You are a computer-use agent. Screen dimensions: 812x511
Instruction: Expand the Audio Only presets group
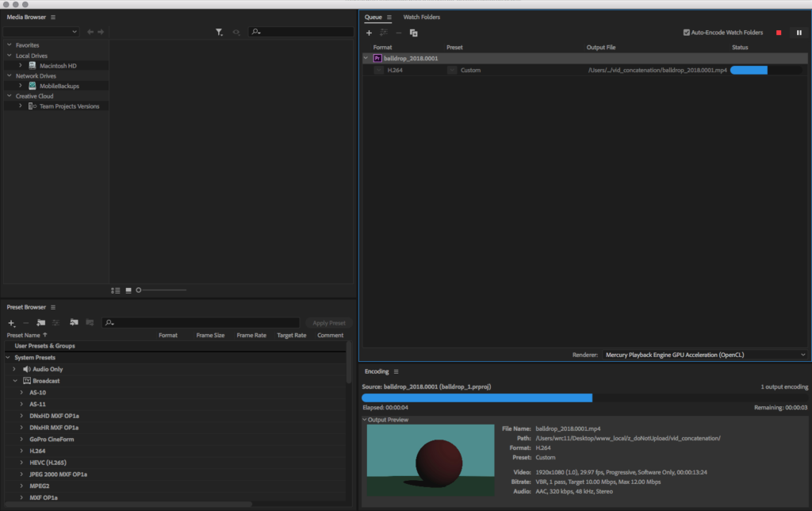14,369
